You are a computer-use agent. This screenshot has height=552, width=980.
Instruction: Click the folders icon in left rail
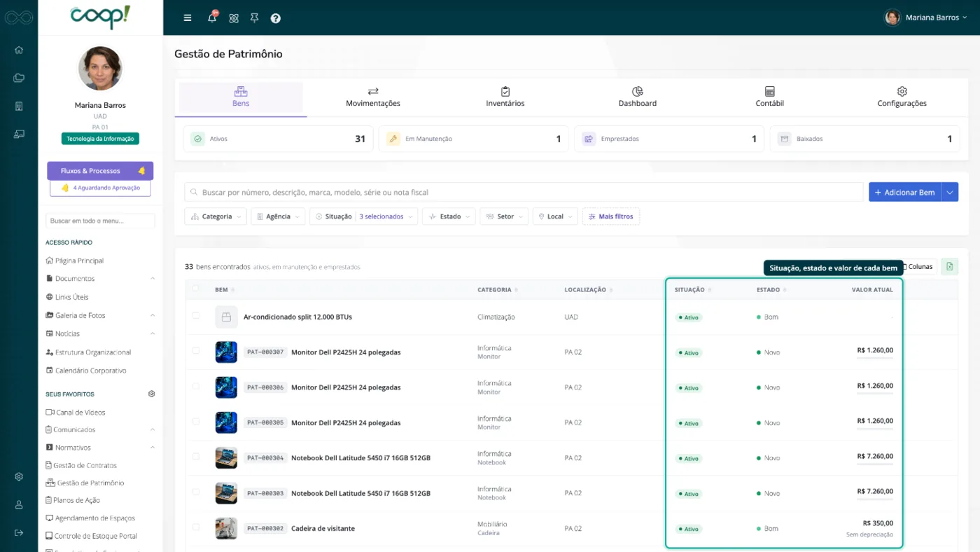19,78
